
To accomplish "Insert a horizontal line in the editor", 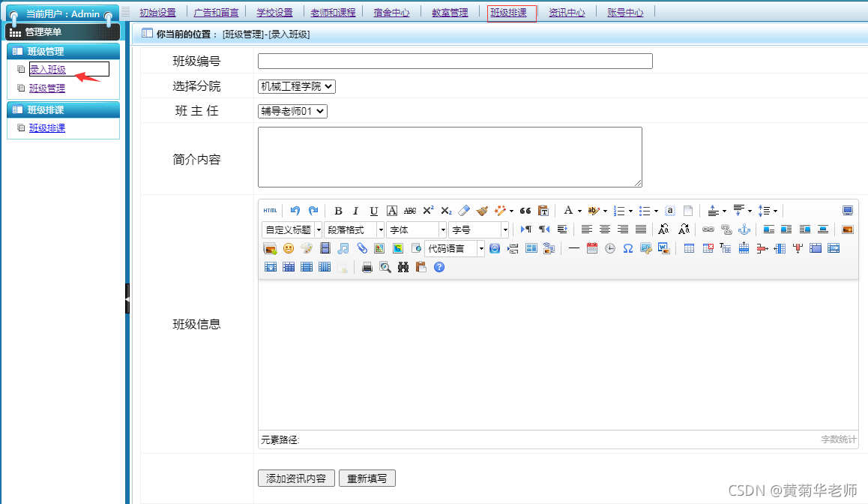I will tap(573, 248).
